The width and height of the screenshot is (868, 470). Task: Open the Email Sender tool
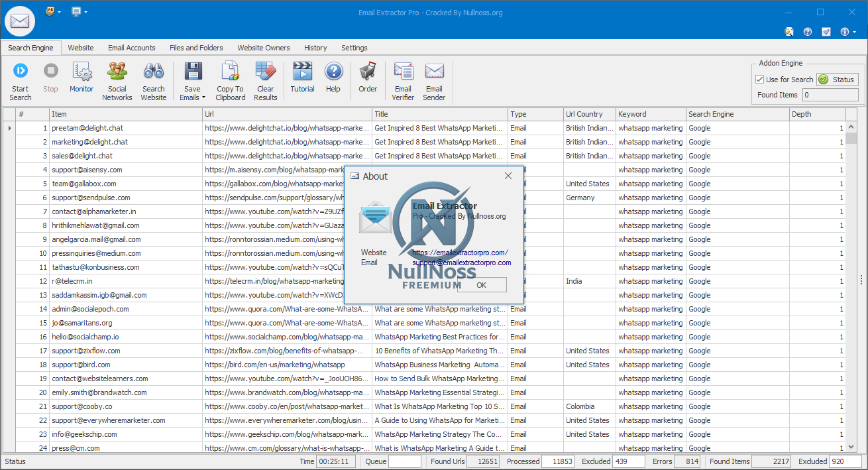(434, 71)
